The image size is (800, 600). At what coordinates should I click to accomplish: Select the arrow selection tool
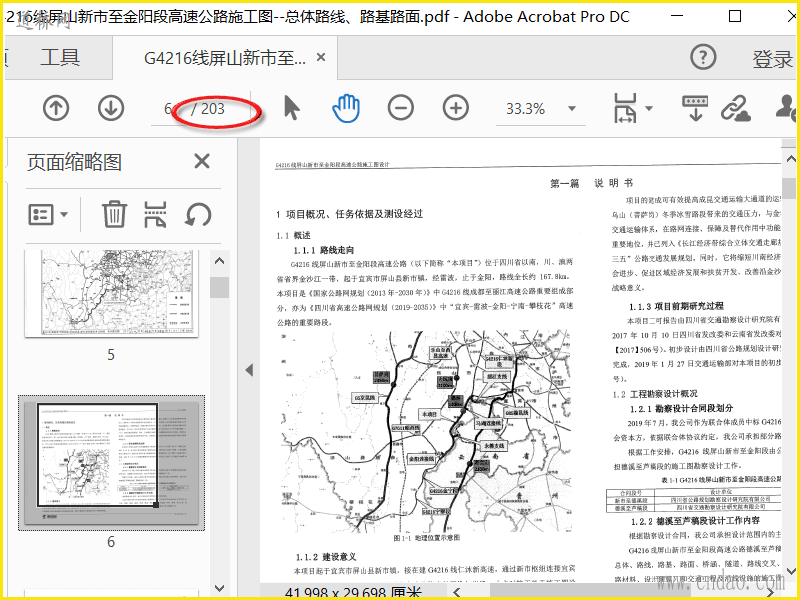(x=292, y=108)
